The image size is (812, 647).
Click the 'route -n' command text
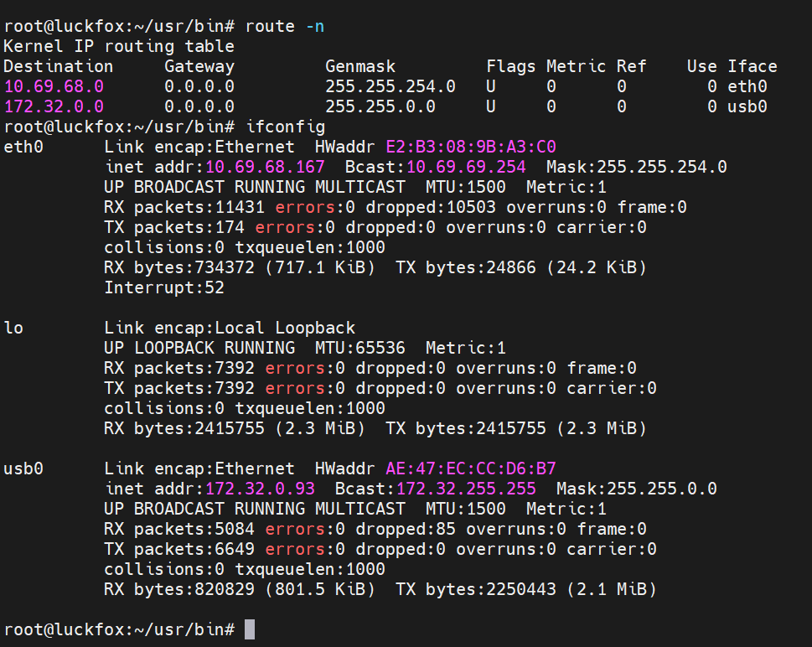pos(285,26)
